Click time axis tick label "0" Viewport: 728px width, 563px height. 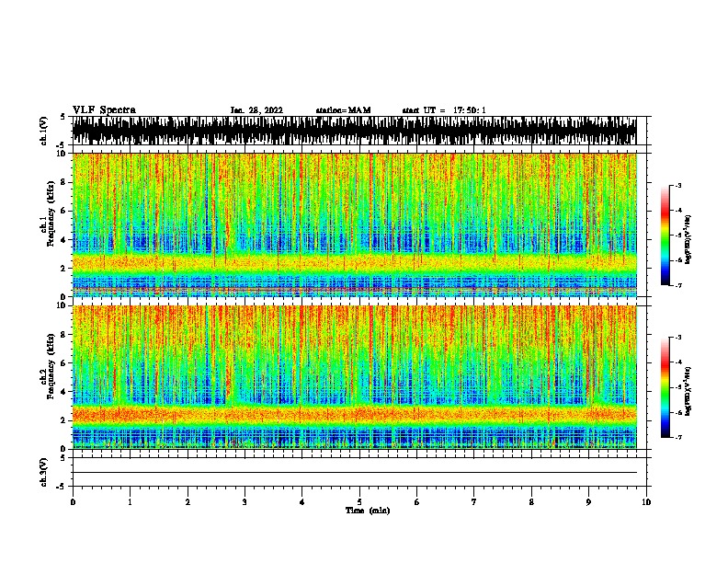click(x=73, y=502)
